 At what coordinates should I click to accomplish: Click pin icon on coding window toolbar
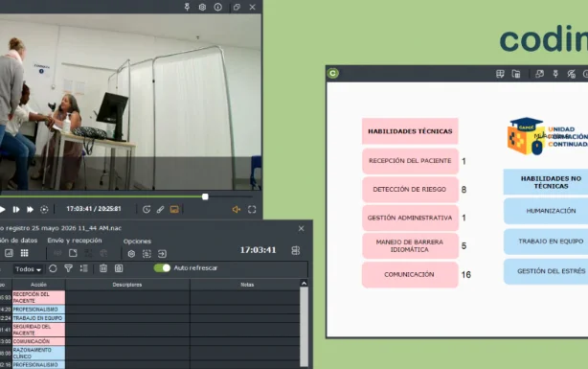point(555,74)
